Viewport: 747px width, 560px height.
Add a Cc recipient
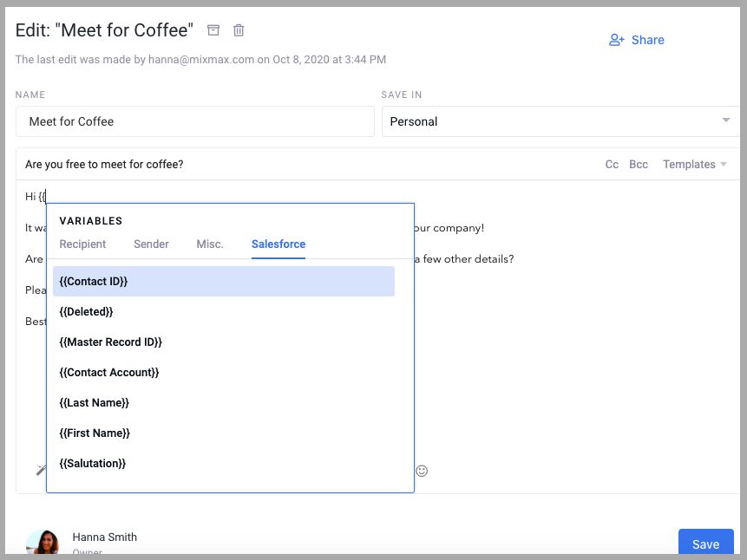pos(612,165)
